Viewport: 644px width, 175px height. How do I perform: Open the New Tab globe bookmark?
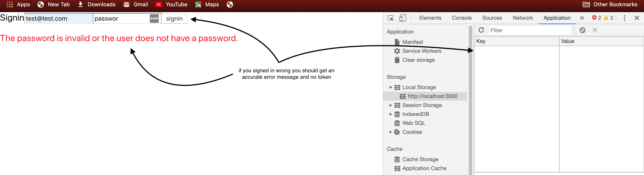coord(40,4)
